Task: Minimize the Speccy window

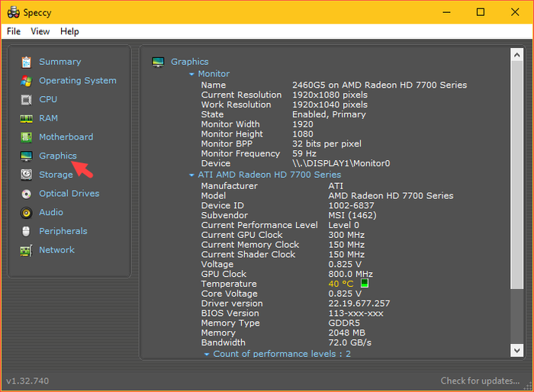Action: pyautogui.click(x=446, y=12)
